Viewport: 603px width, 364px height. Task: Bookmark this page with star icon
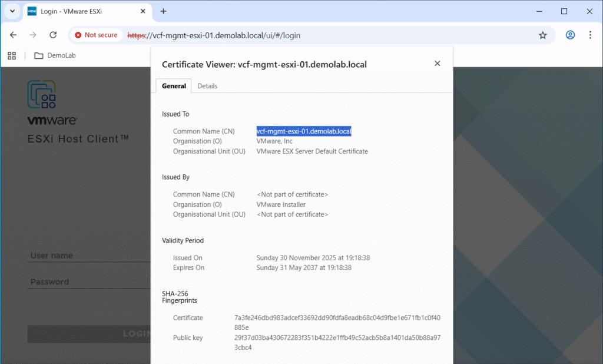(x=542, y=35)
